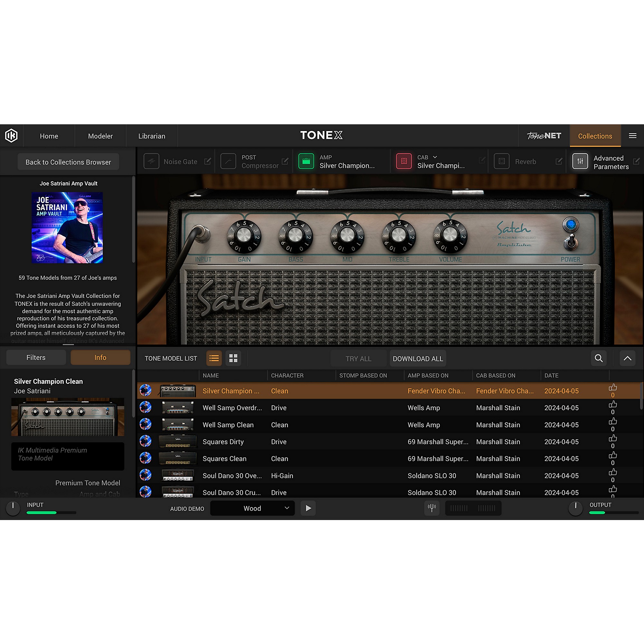Click the amp MID knob

(347, 236)
